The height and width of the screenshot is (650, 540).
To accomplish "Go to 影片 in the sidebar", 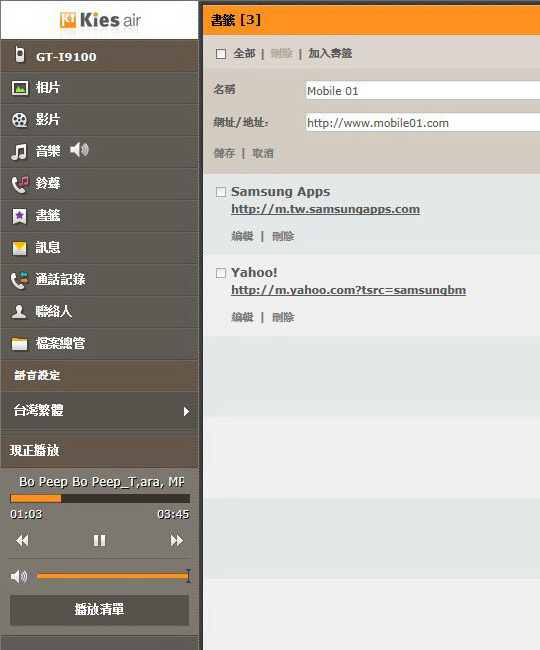I will click(x=99, y=120).
